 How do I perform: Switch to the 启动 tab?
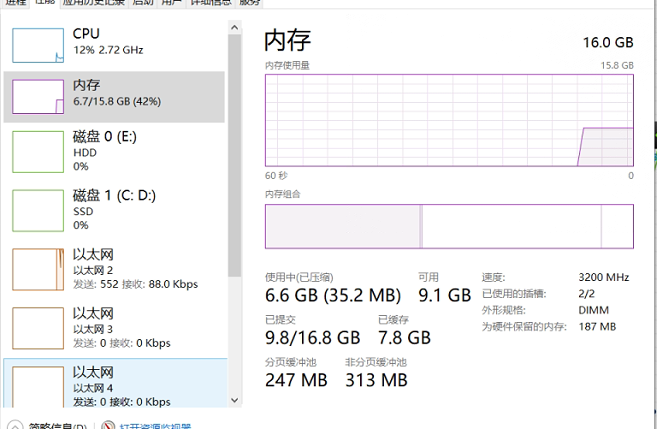click(142, 3)
